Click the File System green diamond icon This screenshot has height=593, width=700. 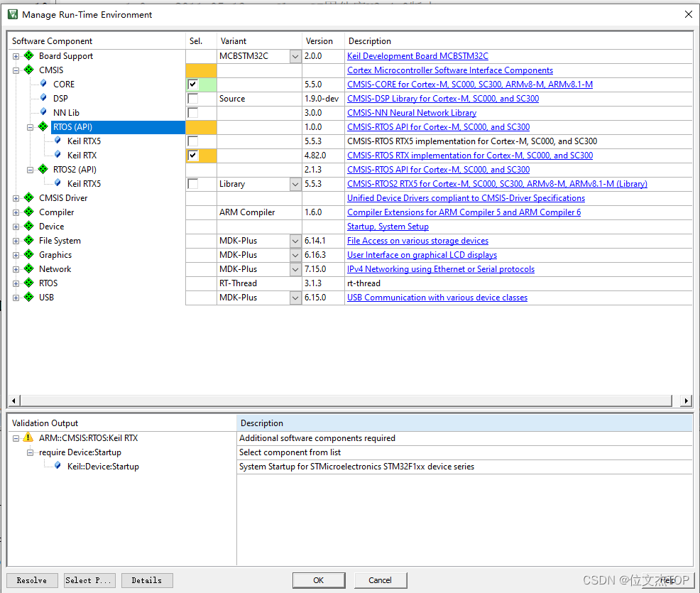tap(29, 240)
